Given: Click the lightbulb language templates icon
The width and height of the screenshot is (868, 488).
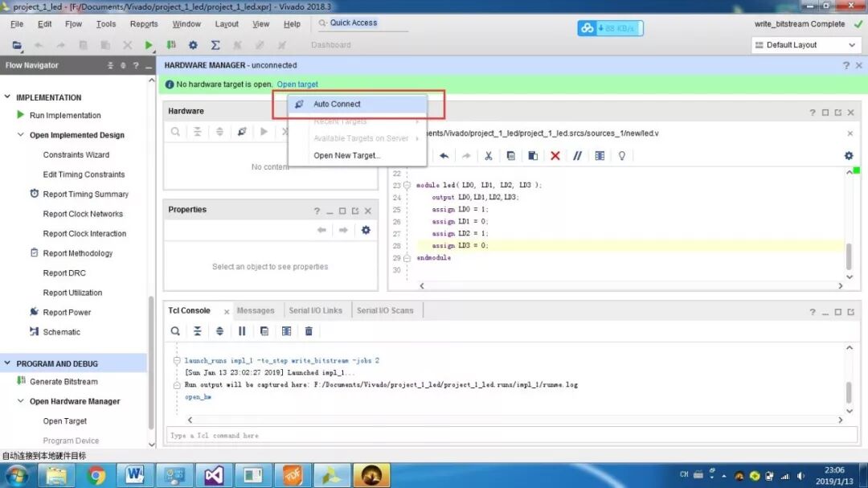Looking at the screenshot, I should [621, 156].
